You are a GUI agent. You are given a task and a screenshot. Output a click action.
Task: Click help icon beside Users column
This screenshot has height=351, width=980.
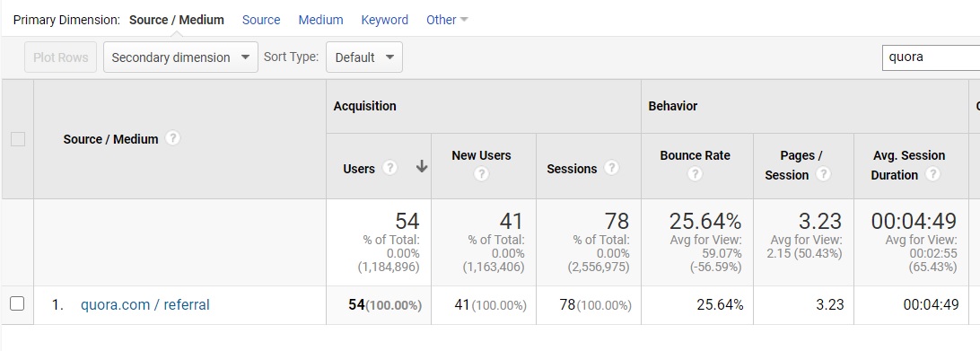[390, 168]
